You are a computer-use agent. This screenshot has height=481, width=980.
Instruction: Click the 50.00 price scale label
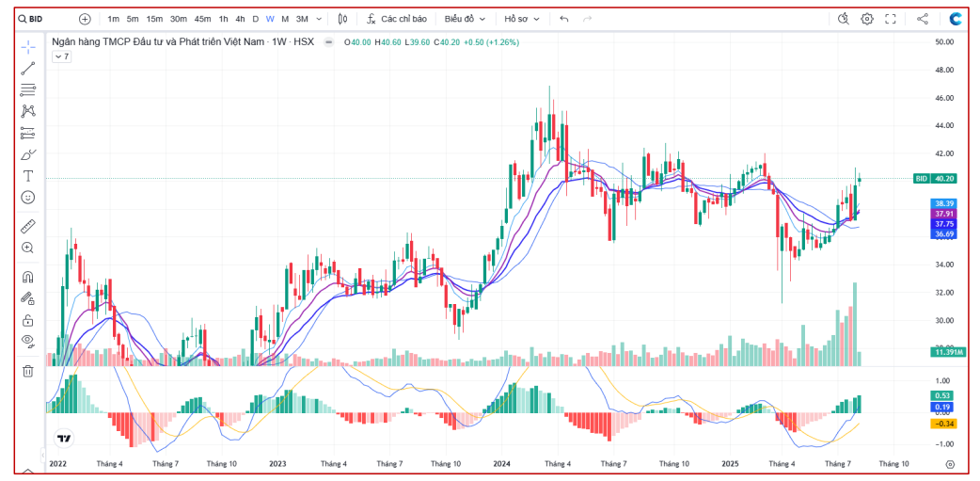[943, 42]
